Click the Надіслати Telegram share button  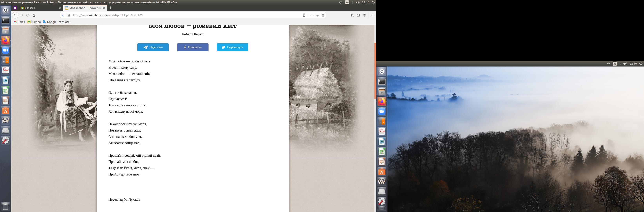[153, 47]
